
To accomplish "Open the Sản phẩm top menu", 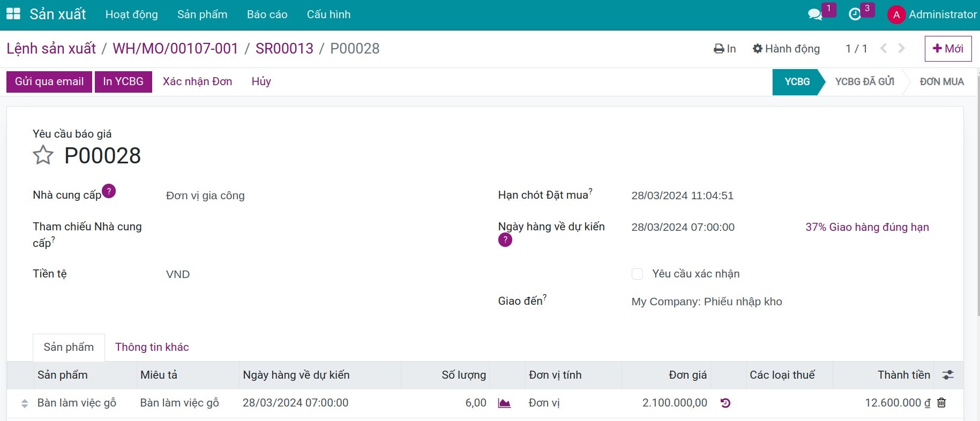I will point(202,14).
